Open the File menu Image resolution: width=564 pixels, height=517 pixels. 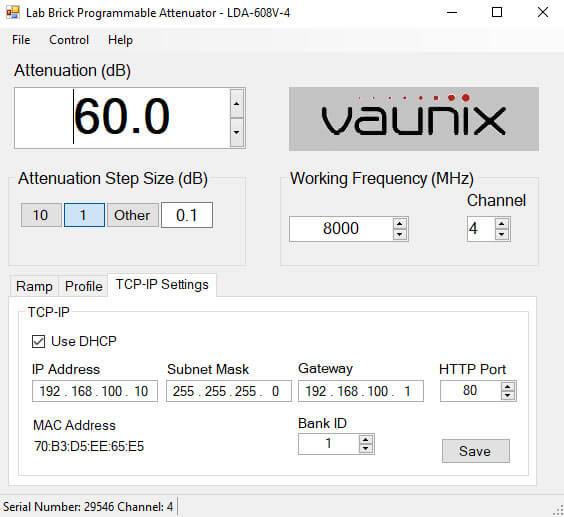[21, 40]
